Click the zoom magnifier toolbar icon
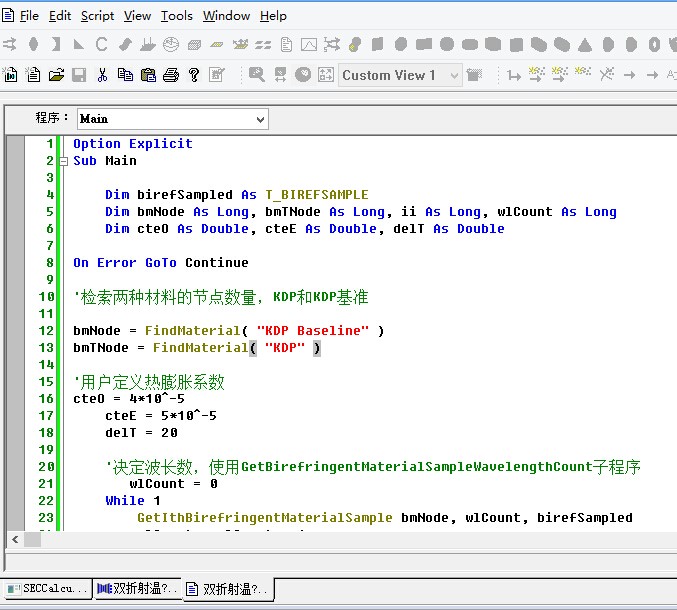The width and height of the screenshot is (677, 610). 257,75
